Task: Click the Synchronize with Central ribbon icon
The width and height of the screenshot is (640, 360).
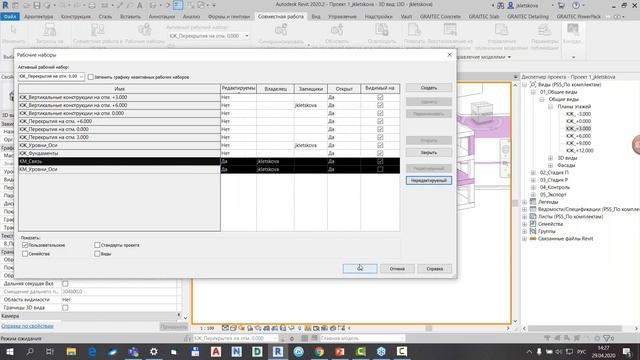Action: (x=281, y=30)
